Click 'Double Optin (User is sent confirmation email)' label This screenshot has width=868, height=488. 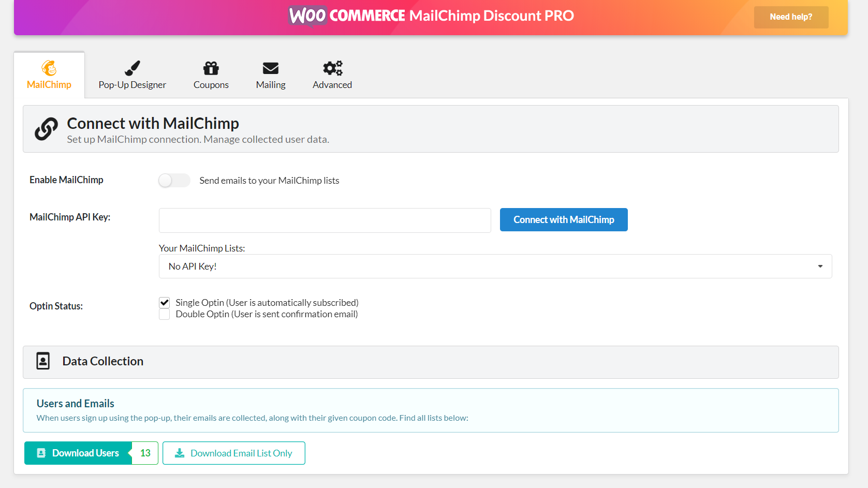[x=267, y=314]
